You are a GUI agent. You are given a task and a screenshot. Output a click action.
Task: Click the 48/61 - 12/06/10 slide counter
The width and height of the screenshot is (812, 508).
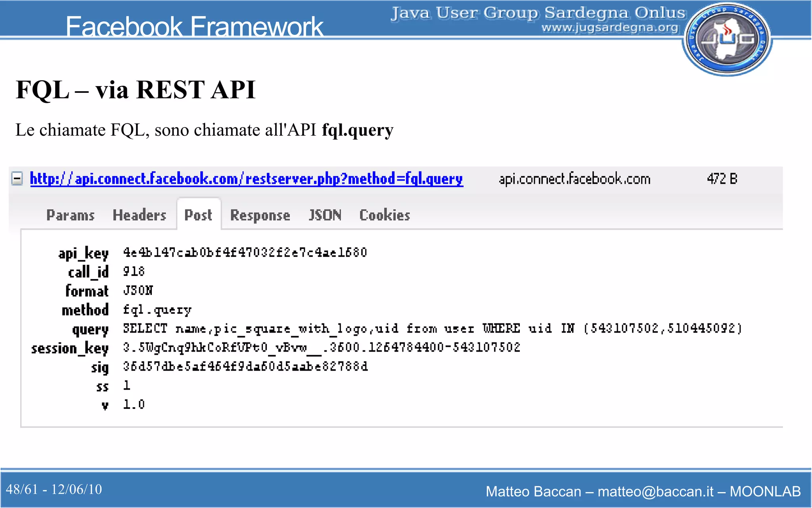pos(54,489)
